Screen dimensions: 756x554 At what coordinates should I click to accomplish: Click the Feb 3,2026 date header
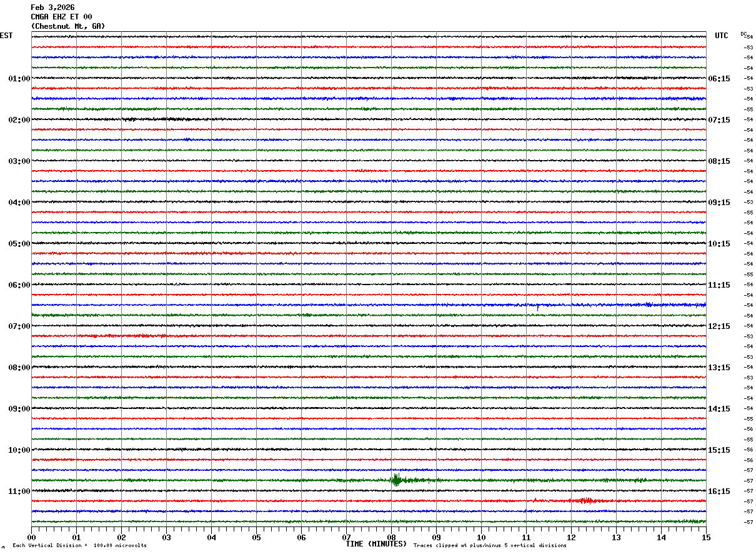pos(52,8)
